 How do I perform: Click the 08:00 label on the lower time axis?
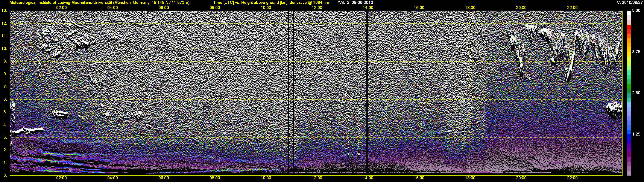click(x=215, y=178)
